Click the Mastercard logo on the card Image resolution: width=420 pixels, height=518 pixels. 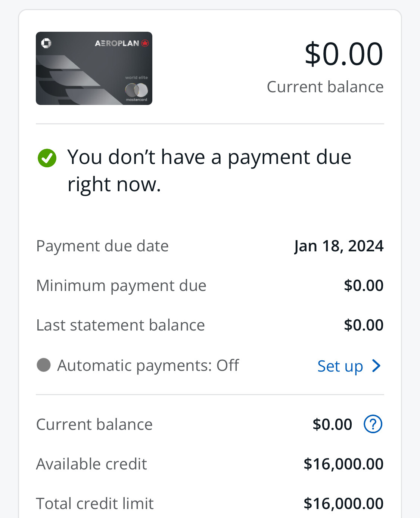136,90
